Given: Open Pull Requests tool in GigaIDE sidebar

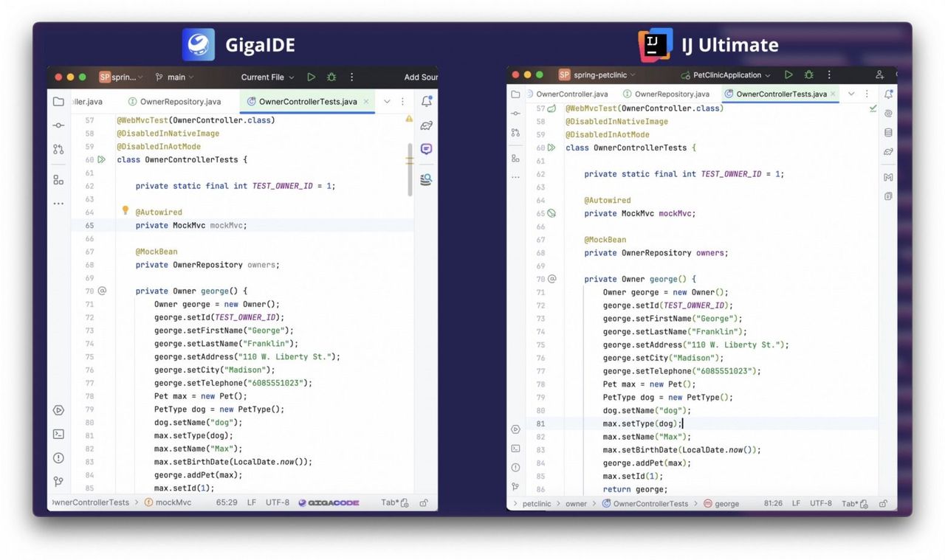Looking at the screenshot, I should (58, 149).
